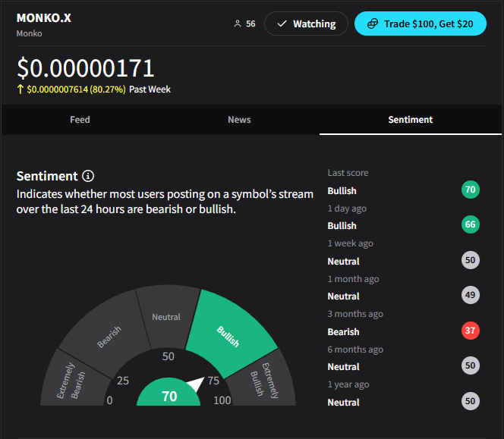Image resolution: width=504 pixels, height=439 pixels.
Task: Click the watchers person icon
Action: (x=238, y=24)
